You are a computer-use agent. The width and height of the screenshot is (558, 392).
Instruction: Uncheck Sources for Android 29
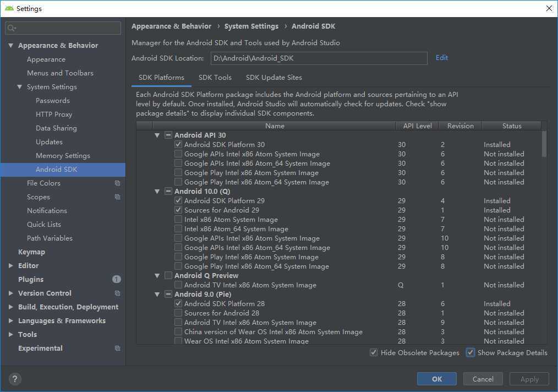tap(178, 210)
